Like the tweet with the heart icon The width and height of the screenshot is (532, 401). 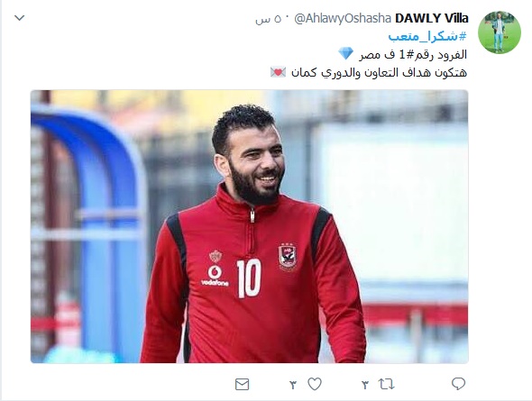pos(315,385)
